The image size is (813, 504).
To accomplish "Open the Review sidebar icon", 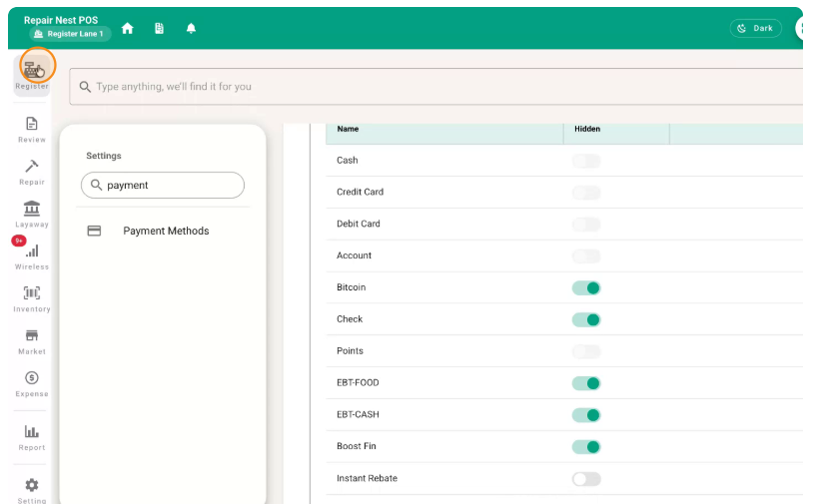I will (32, 124).
